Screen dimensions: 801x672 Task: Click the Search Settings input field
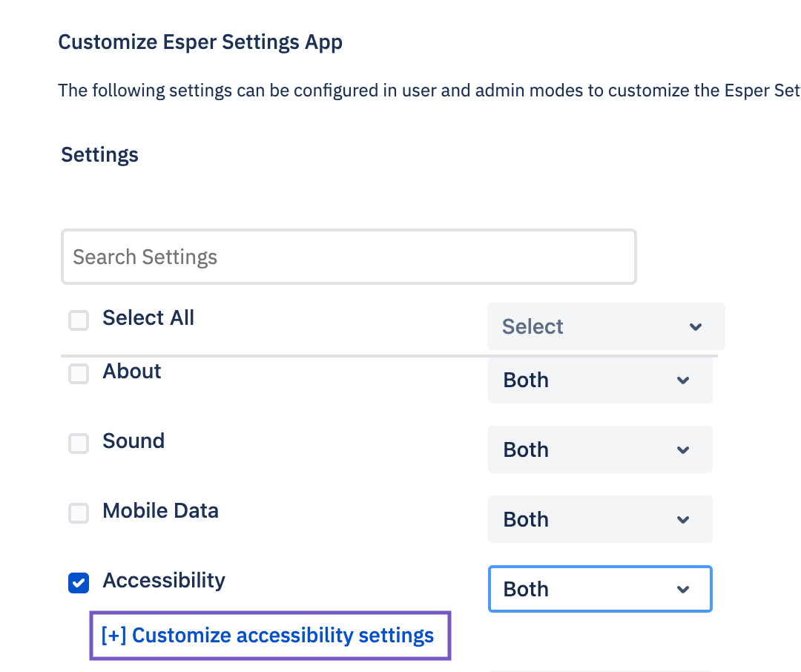[349, 257]
